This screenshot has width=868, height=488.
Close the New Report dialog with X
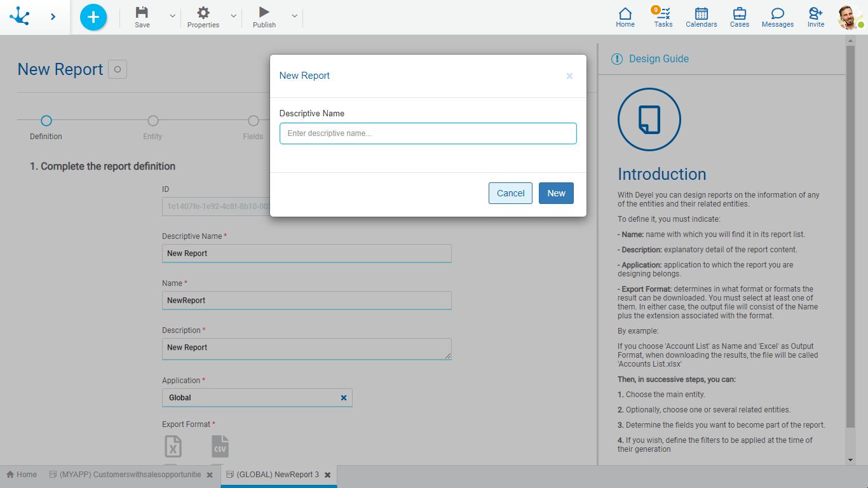tap(569, 76)
